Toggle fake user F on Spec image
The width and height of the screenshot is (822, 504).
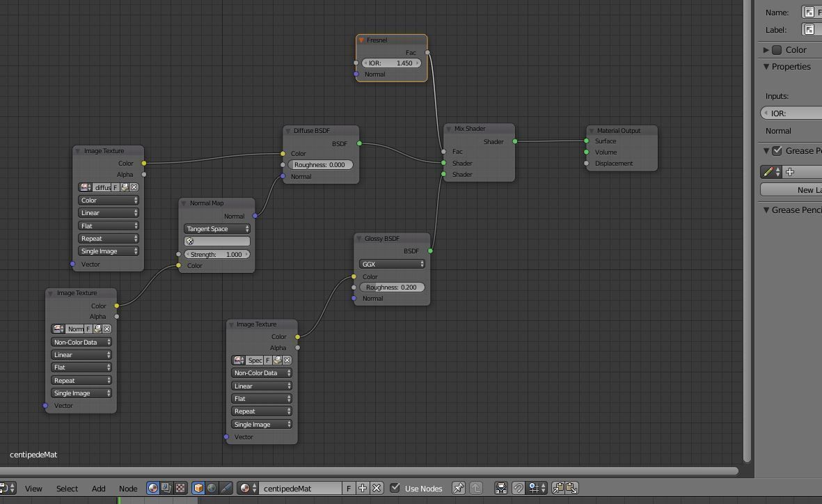click(x=268, y=361)
